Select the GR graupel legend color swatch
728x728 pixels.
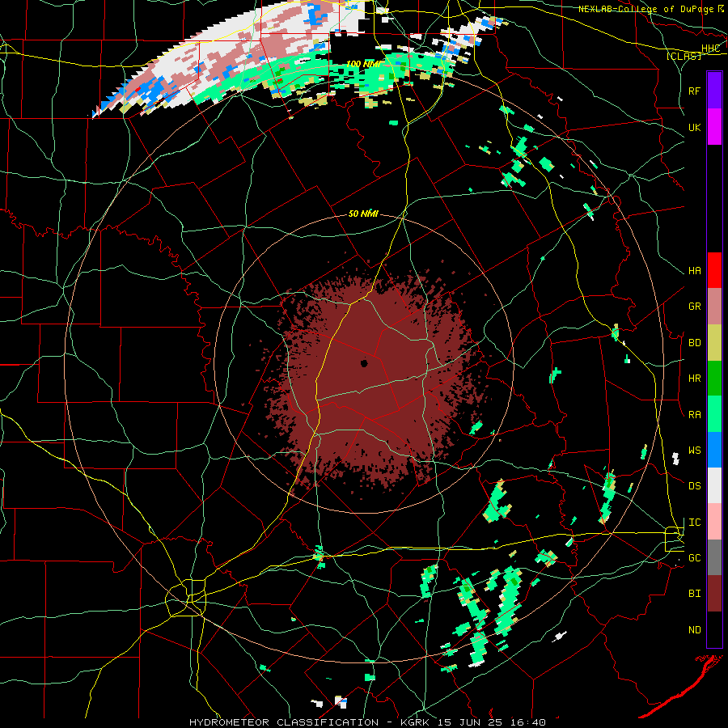tap(714, 307)
